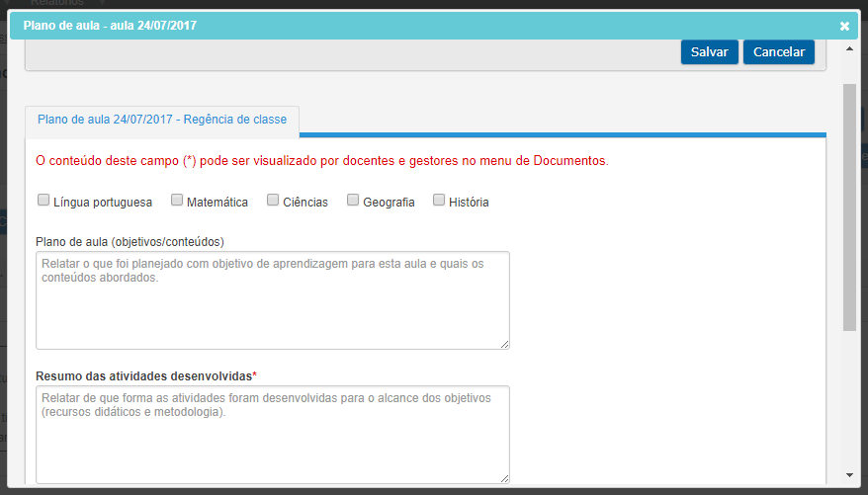This screenshot has width=868, height=495.
Task: Click the resize grip of Plano de aula textarea
Action: (504, 345)
